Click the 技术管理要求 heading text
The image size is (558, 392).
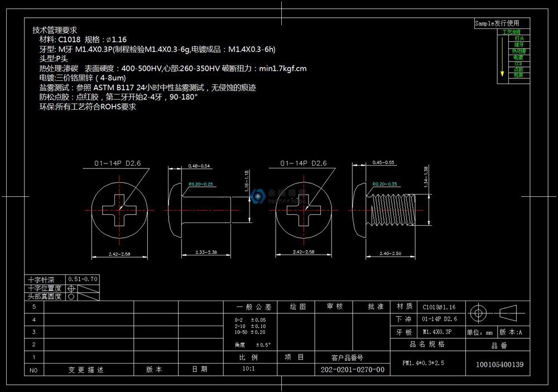(55, 30)
